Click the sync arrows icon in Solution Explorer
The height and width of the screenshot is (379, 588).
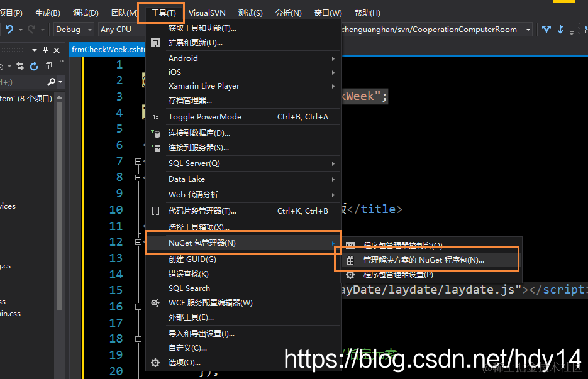[20, 66]
